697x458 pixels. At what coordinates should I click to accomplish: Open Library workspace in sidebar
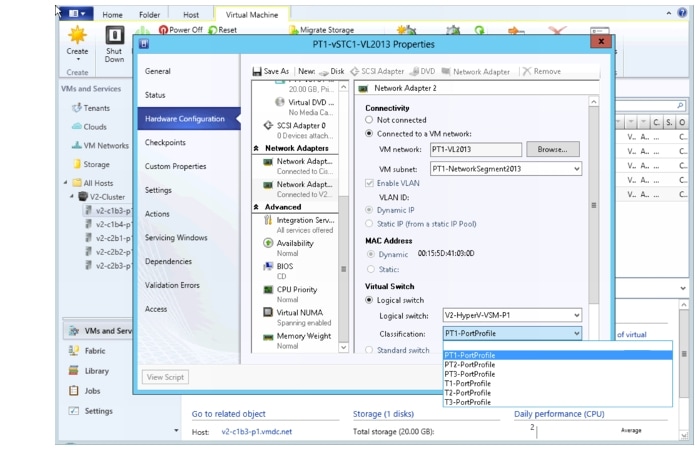[96, 371]
